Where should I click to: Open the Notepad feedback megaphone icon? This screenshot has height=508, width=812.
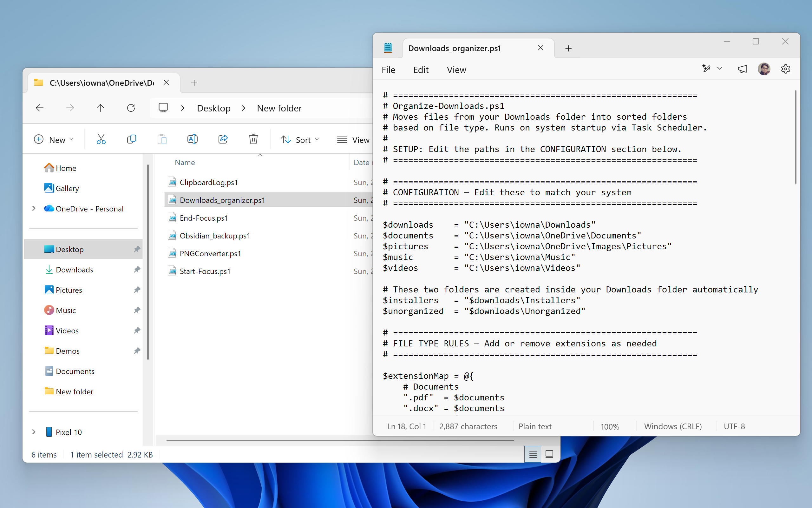[743, 69]
